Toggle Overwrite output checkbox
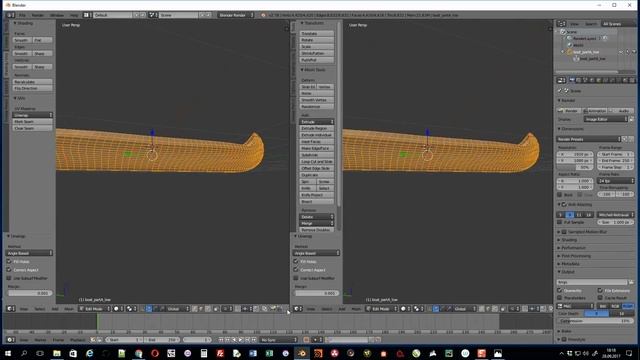640x360 pixels. [560, 290]
